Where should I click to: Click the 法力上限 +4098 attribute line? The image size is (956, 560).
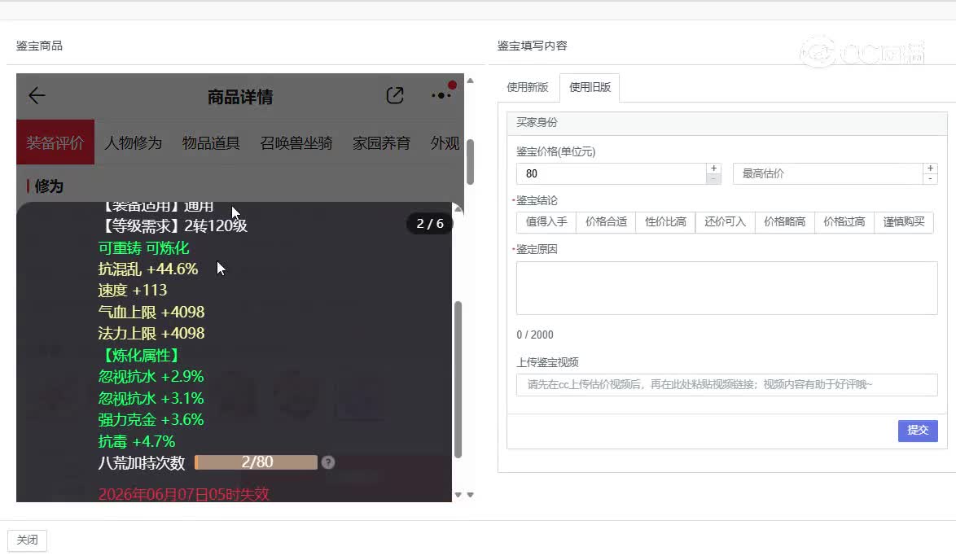point(151,334)
